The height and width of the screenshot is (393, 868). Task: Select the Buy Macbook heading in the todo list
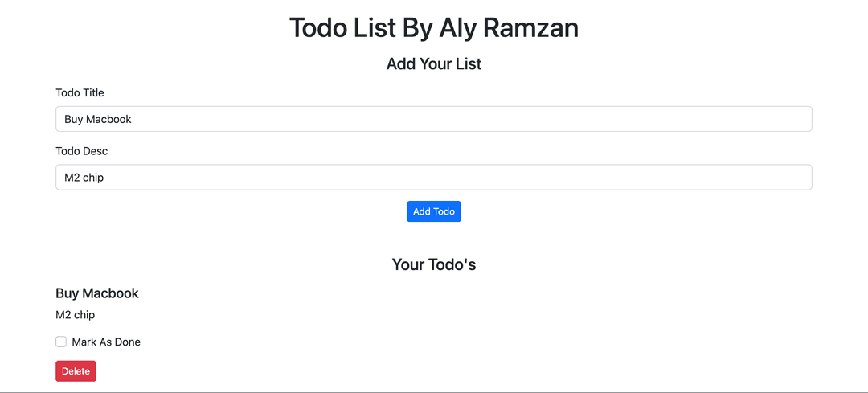97,293
